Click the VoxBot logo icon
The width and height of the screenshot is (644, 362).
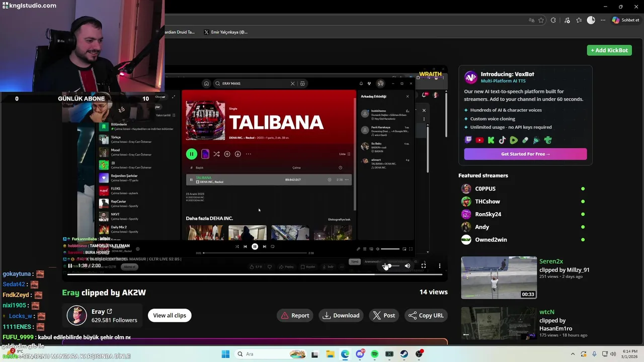[x=471, y=77]
